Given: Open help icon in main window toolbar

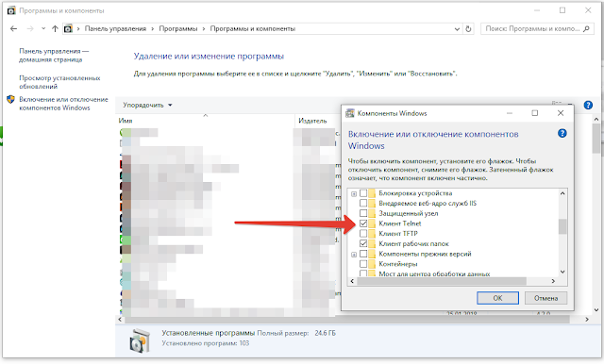Looking at the screenshot, I should coord(588,105).
